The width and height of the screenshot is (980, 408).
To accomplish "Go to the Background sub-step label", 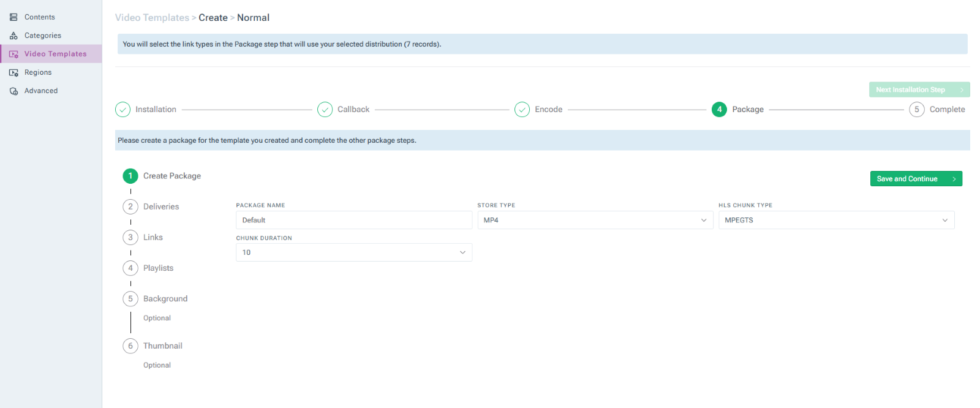I will click(165, 299).
